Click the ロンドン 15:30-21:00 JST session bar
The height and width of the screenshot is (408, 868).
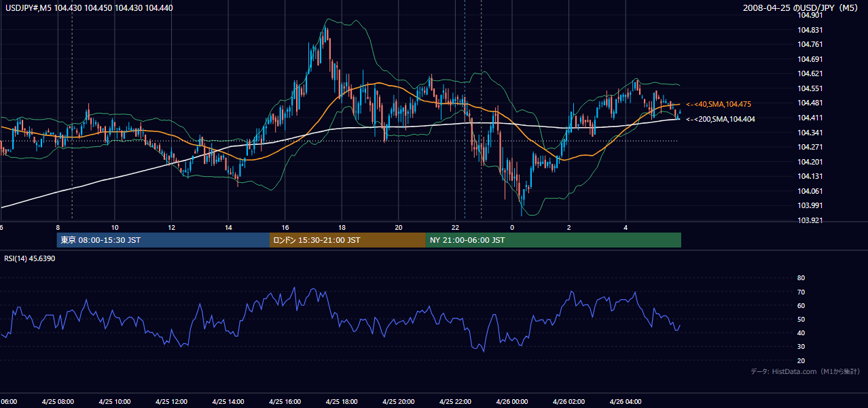[348, 240]
